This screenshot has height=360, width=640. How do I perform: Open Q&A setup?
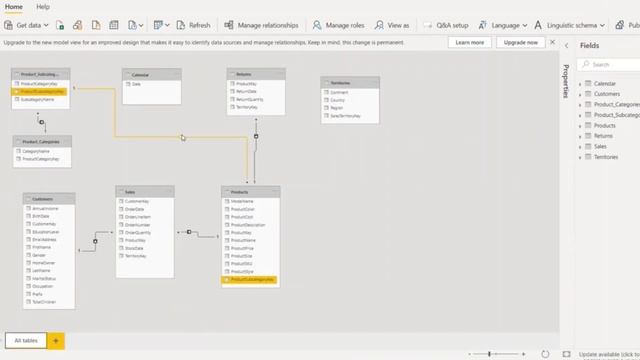[446, 25]
